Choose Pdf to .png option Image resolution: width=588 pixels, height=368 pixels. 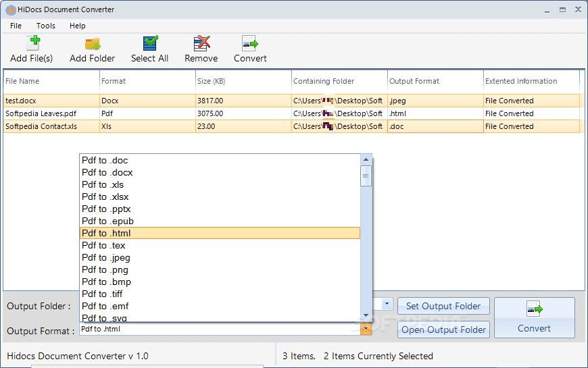click(220, 269)
